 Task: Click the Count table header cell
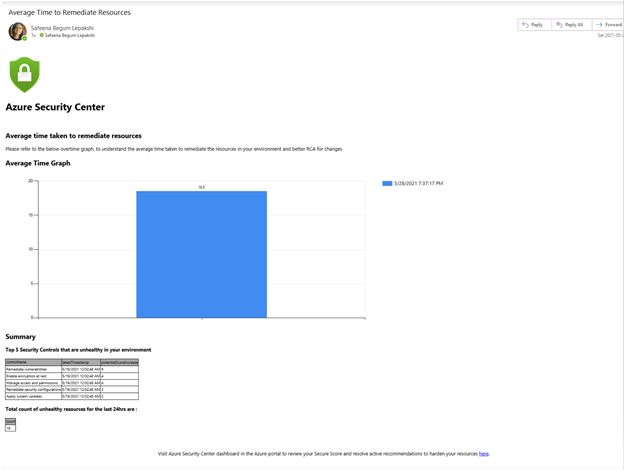pos(11,422)
